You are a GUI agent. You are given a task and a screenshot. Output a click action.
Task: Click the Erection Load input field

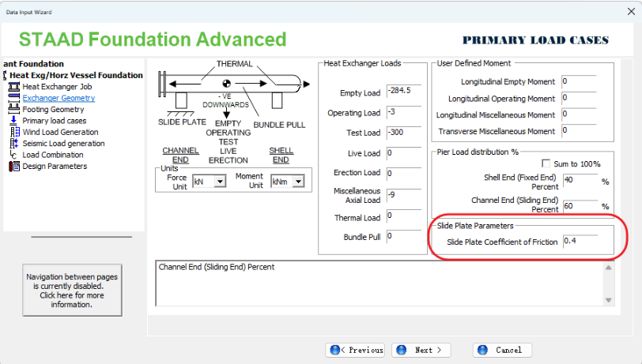[404, 174]
